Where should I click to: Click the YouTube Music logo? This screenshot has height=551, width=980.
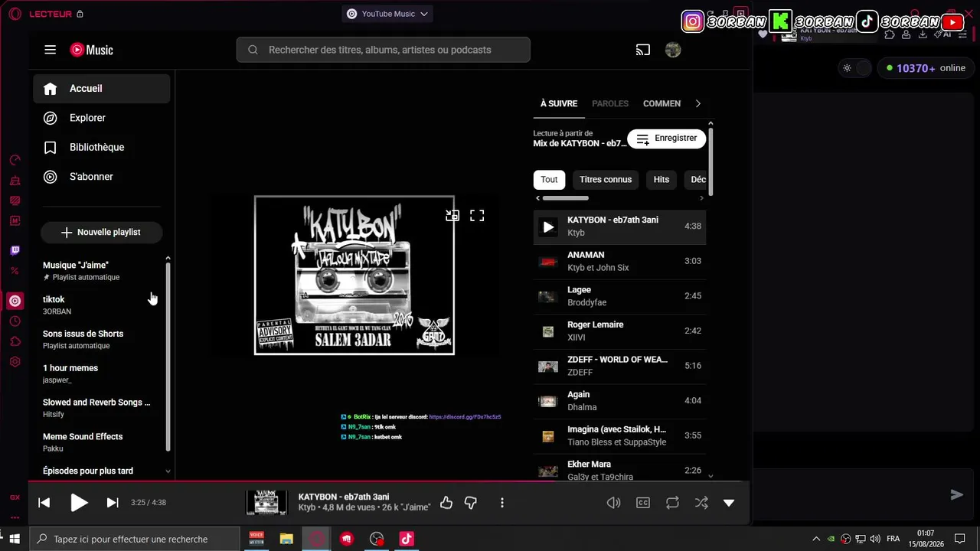[92, 50]
